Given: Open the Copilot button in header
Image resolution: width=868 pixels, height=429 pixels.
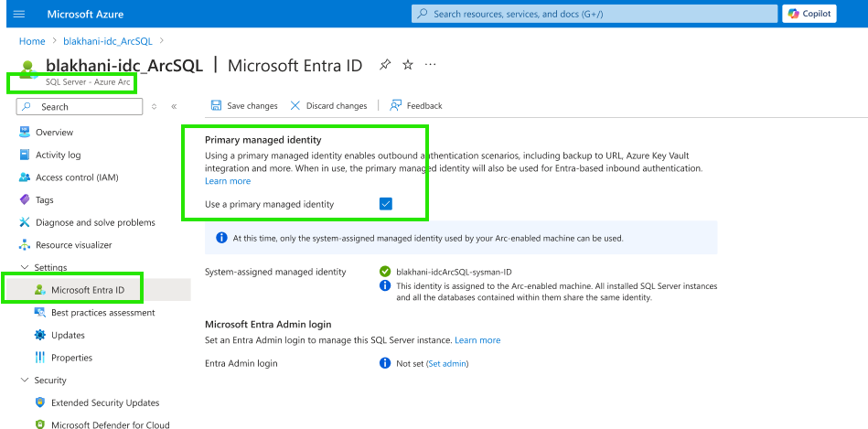Looking at the screenshot, I should (809, 14).
